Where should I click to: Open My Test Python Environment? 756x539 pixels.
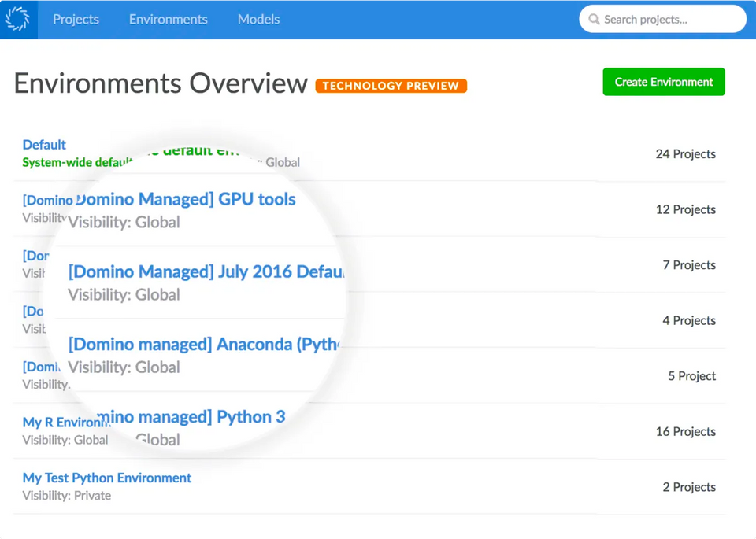(106, 478)
